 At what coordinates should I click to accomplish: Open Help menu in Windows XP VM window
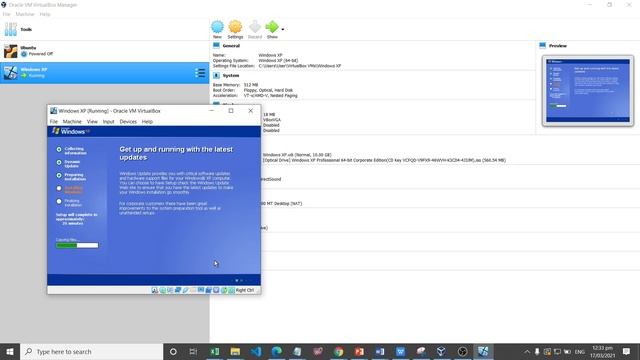click(x=147, y=122)
